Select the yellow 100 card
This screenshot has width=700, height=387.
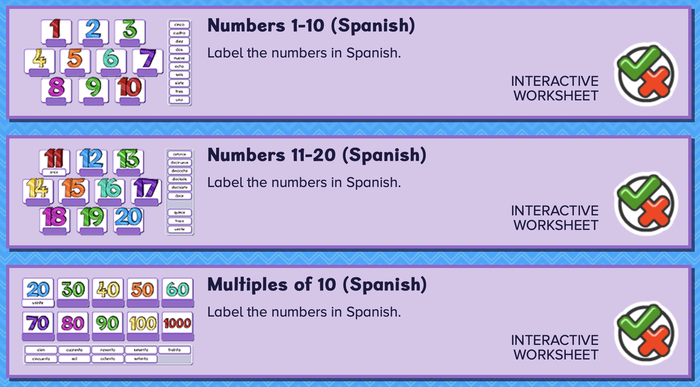[142, 326]
